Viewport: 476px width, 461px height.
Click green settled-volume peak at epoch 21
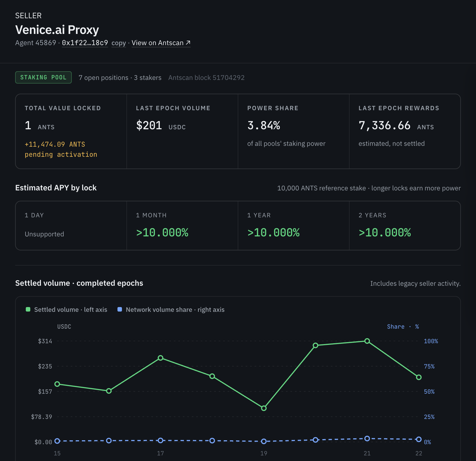[x=367, y=341]
